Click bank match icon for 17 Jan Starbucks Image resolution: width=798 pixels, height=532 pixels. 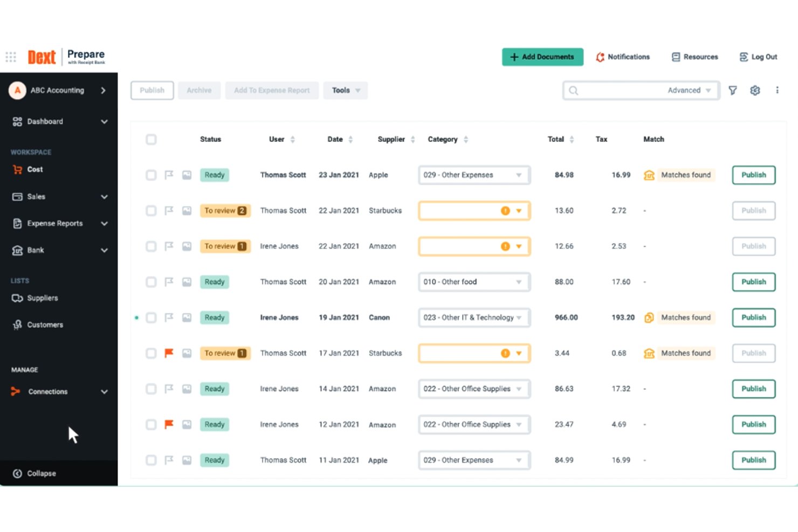pyautogui.click(x=649, y=353)
